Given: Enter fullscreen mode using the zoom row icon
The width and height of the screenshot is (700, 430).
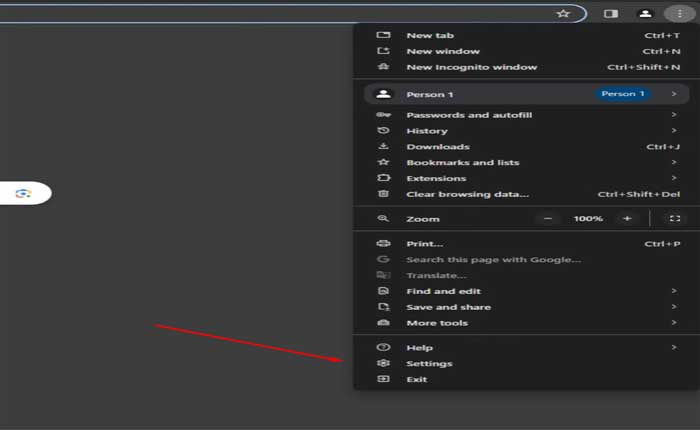Looking at the screenshot, I should [x=674, y=218].
